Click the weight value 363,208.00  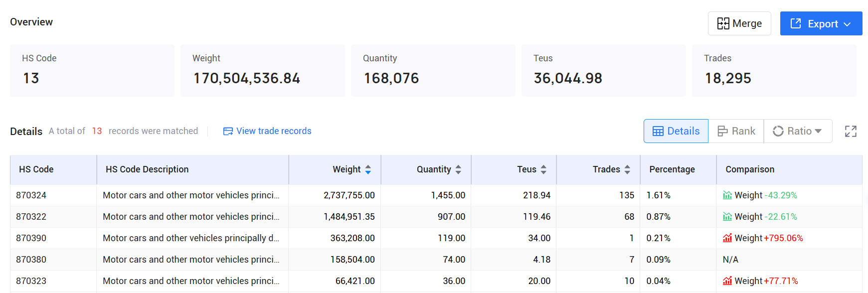[352, 238]
